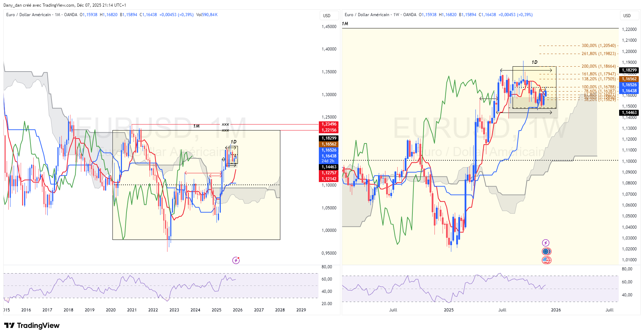The height and width of the screenshot is (336, 644).
Task: Click the purple lightning event icon on monthly chart
Action: click(x=236, y=260)
